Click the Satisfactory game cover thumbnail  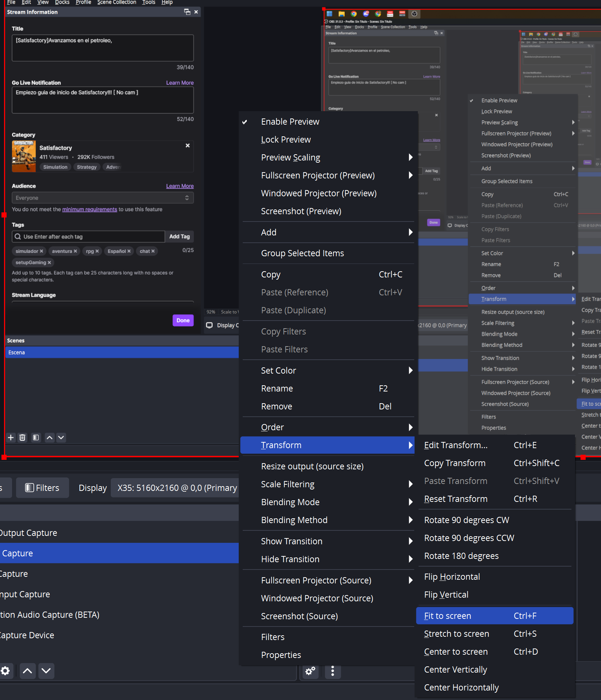(24, 156)
